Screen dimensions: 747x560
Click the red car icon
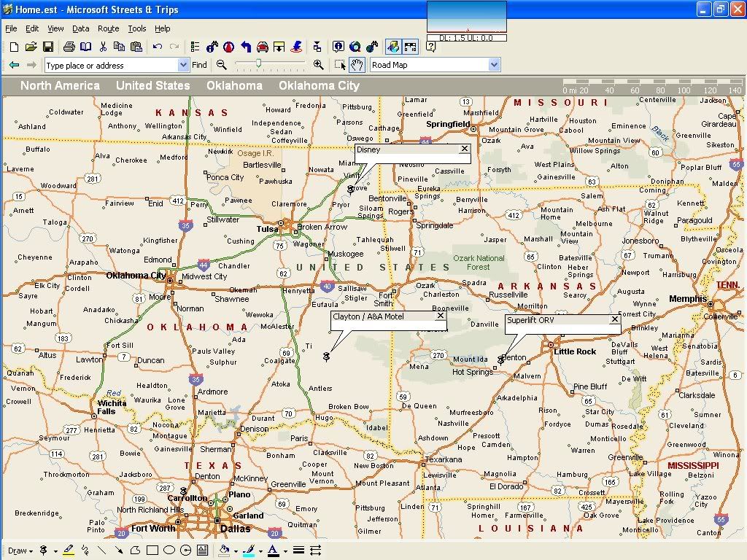click(263, 47)
